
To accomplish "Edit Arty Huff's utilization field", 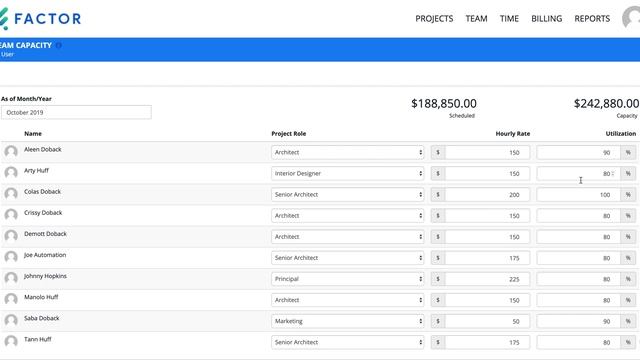I will pos(578,173).
